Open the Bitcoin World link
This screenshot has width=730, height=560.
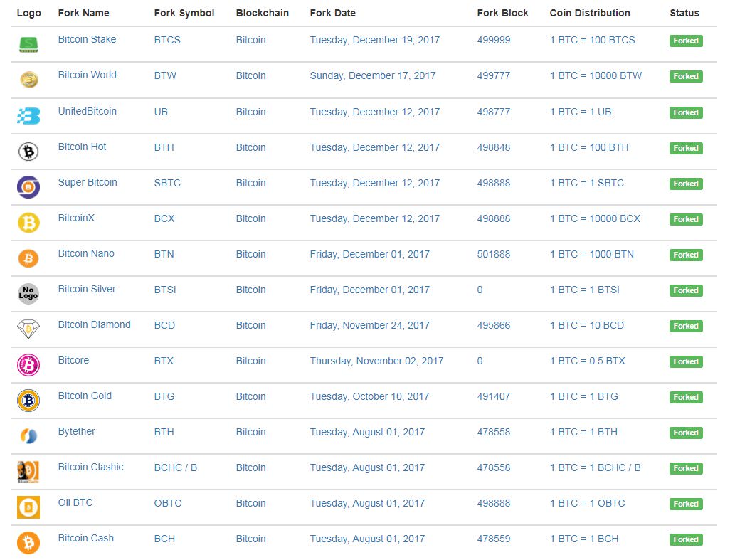[x=87, y=75]
